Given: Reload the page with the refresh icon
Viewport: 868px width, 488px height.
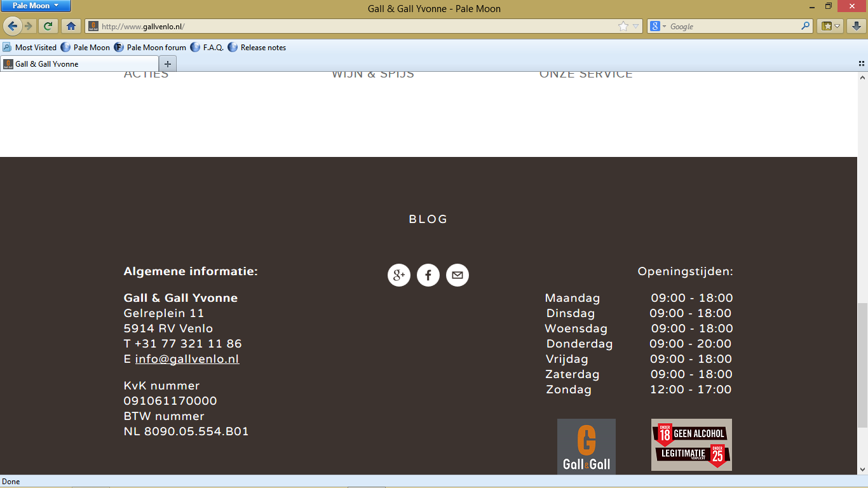Looking at the screenshot, I should tap(48, 26).
